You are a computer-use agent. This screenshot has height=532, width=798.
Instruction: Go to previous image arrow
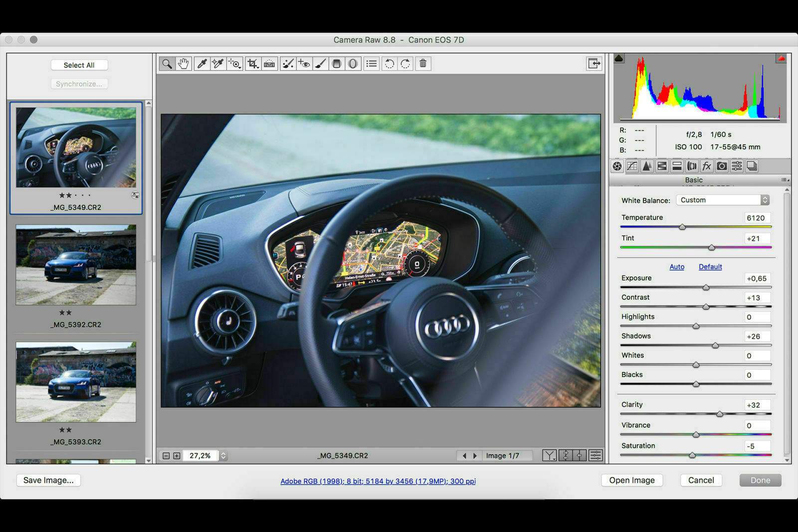click(464, 456)
